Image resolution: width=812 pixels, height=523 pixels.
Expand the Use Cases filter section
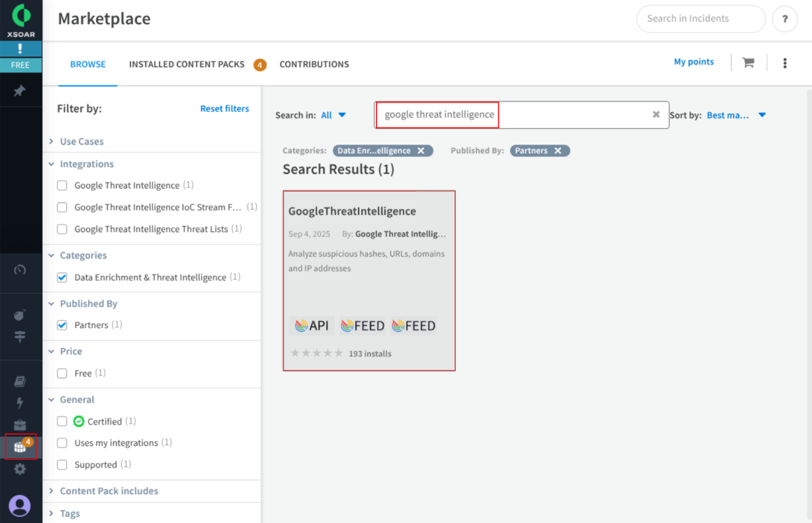[82, 142]
